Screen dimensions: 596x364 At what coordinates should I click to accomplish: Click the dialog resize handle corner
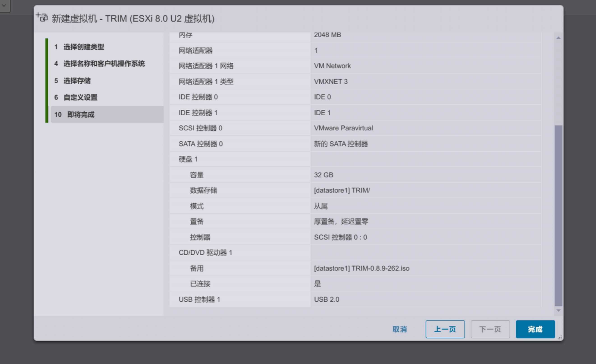[x=560, y=338]
